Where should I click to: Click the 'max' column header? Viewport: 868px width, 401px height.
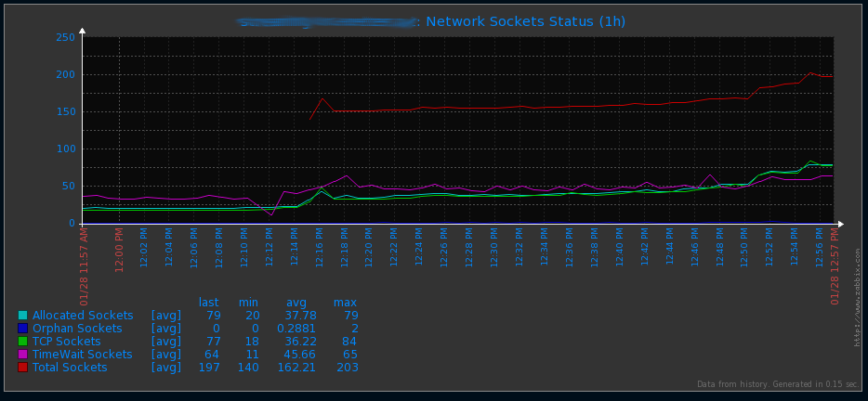tap(345, 303)
